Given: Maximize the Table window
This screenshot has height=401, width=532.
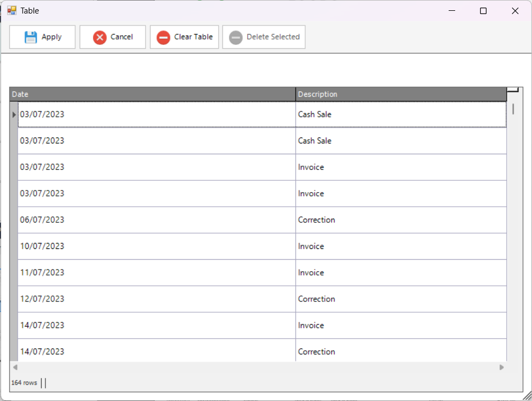Looking at the screenshot, I should pos(483,11).
